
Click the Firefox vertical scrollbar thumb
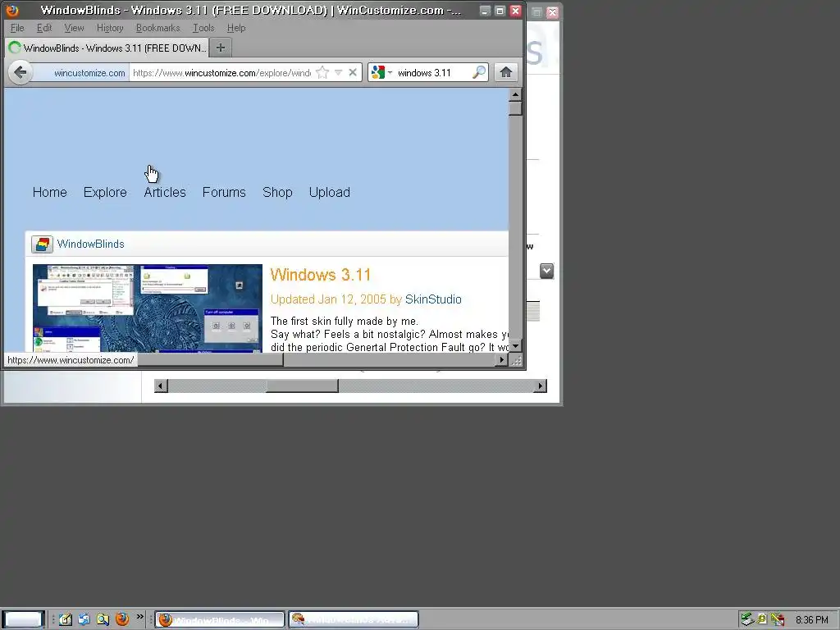pos(515,108)
